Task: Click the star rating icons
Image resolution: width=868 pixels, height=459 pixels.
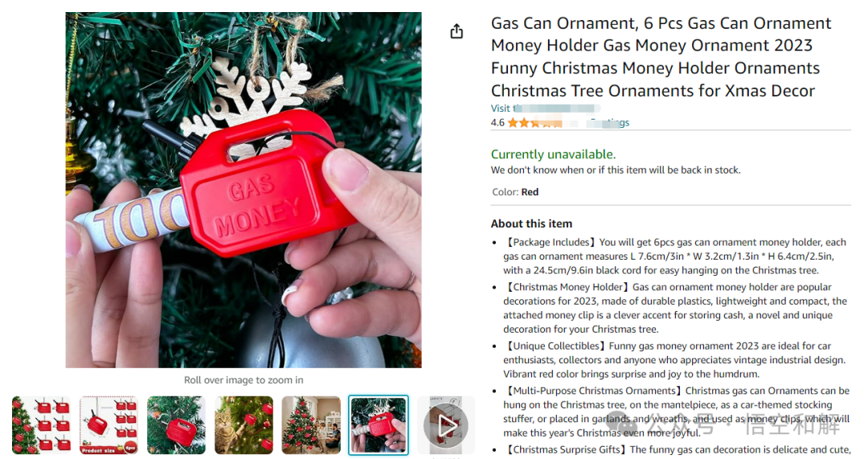Action: [534, 123]
